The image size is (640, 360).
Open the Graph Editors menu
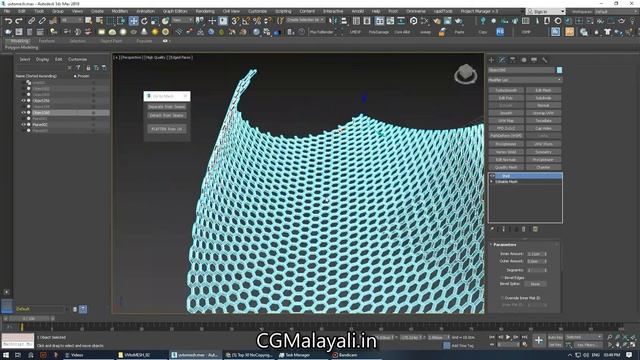pyautogui.click(x=175, y=11)
